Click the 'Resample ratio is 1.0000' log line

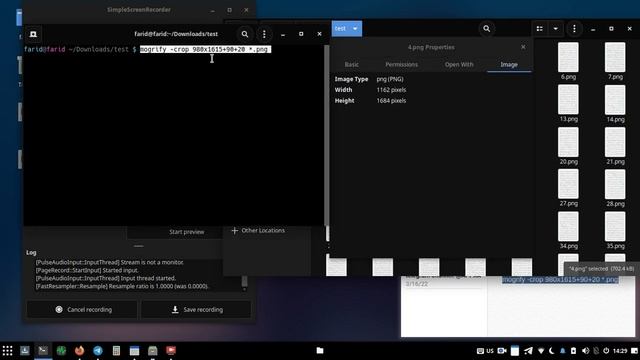point(122,286)
